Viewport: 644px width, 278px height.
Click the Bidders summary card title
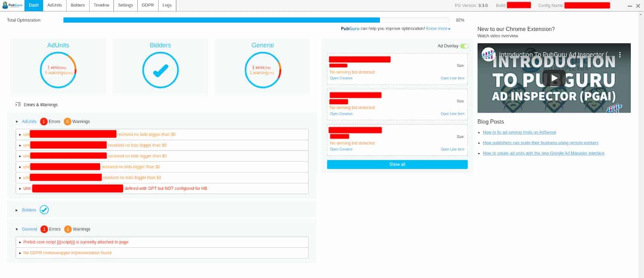pyautogui.click(x=160, y=45)
